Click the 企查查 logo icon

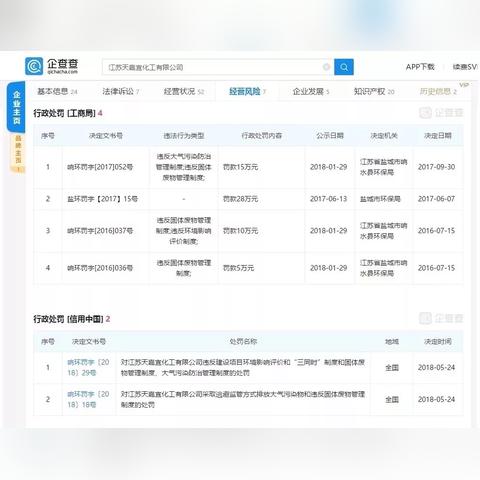click(34, 66)
